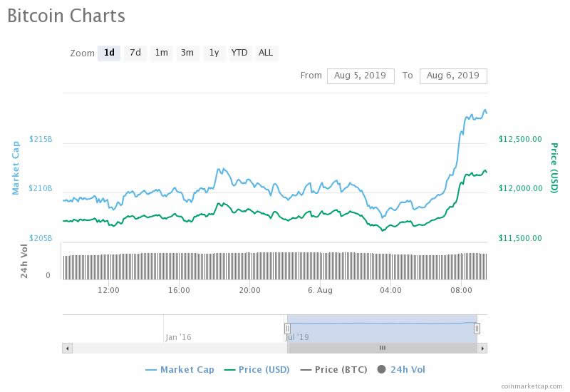Image resolution: width=570 pixels, height=392 pixels.
Task: Click the coinmarketcap.com credit text
Action: [x=532, y=386]
